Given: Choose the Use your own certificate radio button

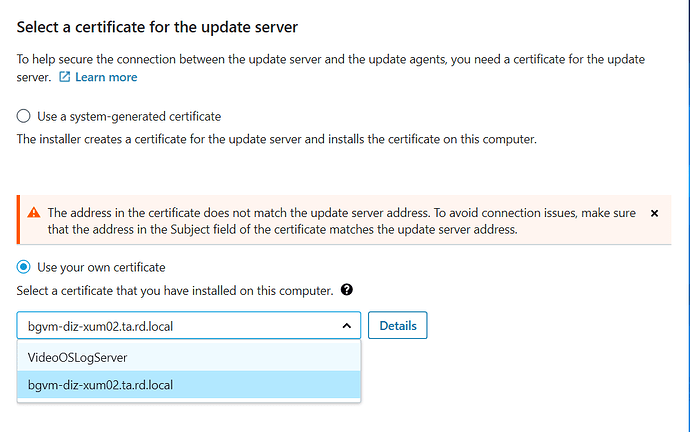Looking at the screenshot, I should pyautogui.click(x=24, y=267).
